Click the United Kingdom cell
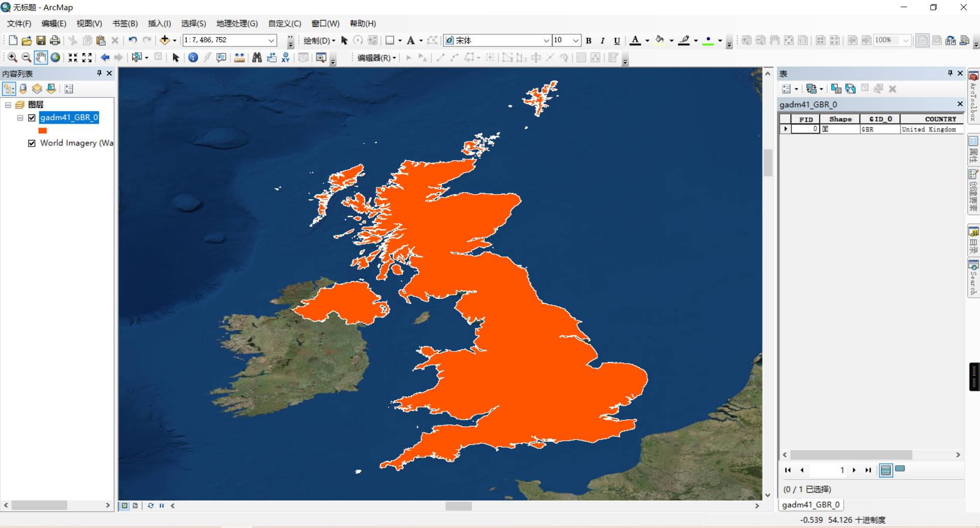 (x=931, y=130)
